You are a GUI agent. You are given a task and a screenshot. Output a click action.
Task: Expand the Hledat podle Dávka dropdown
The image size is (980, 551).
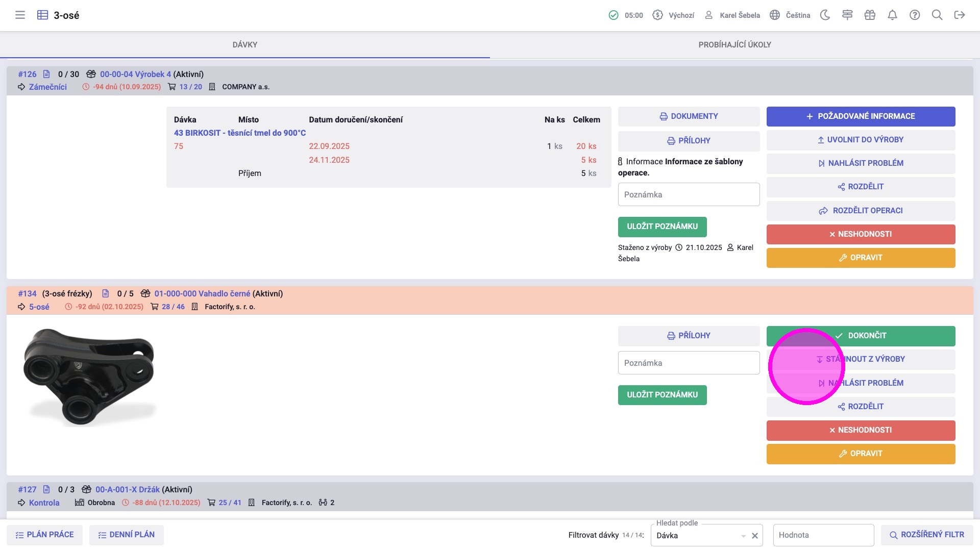pos(743,536)
